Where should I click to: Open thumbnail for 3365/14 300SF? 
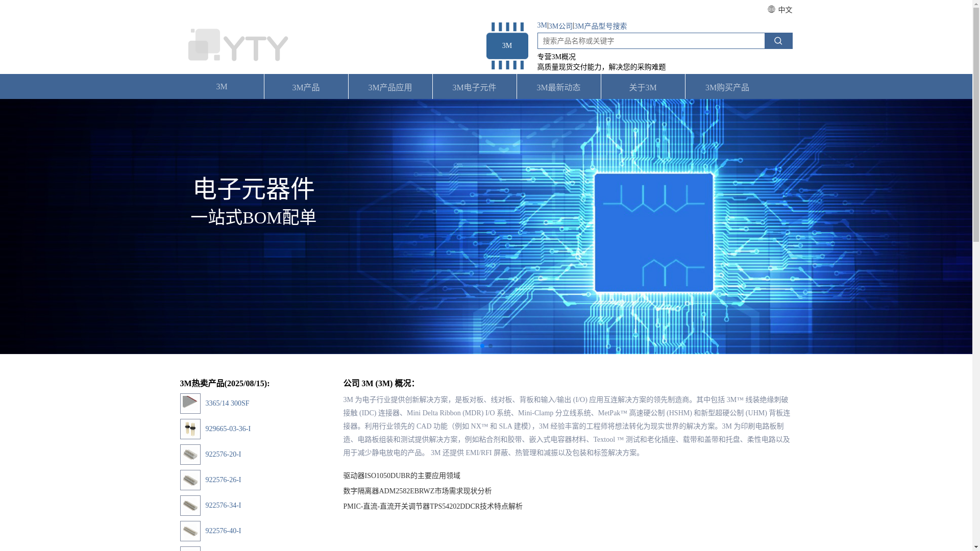(190, 404)
